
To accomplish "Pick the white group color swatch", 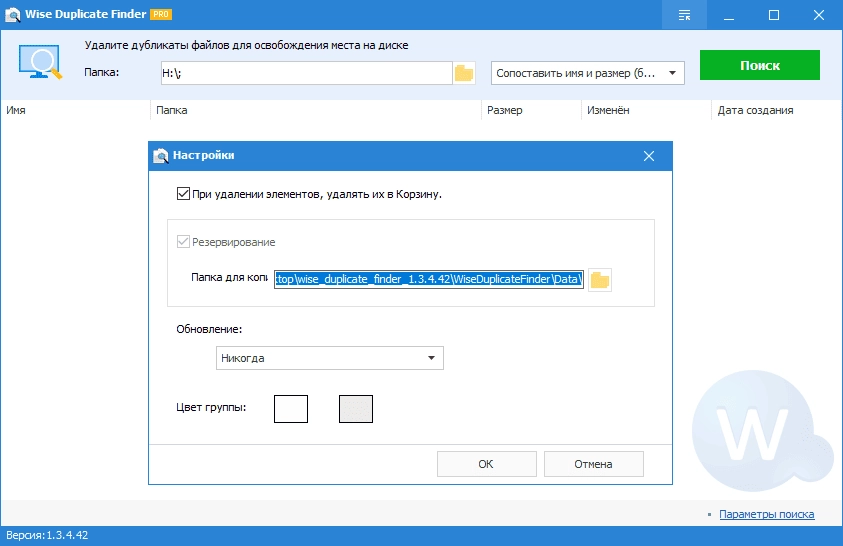I will (x=291, y=409).
